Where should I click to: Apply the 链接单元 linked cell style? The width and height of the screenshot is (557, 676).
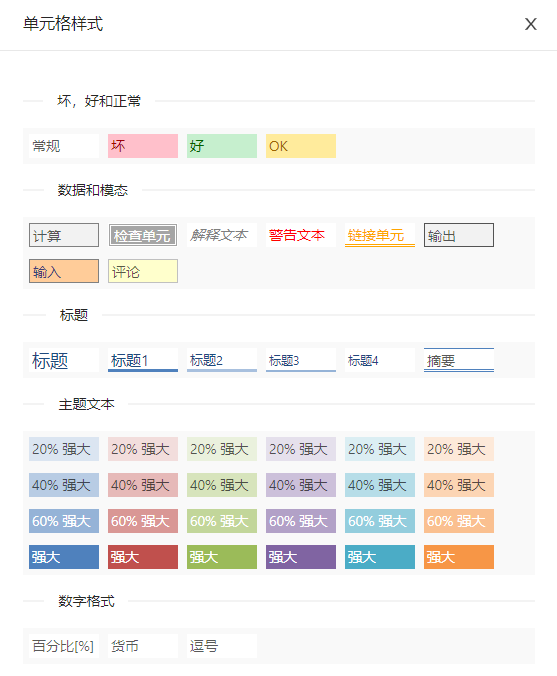(379, 235)
